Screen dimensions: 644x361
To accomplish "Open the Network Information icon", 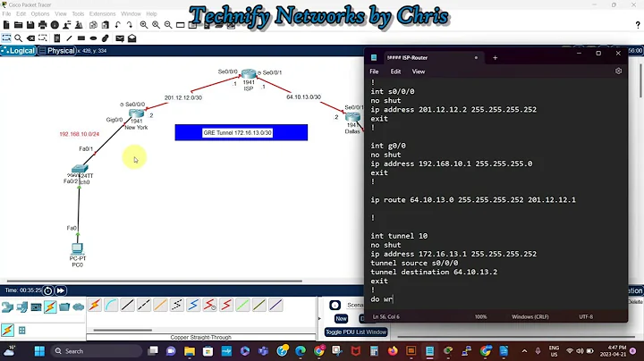I will (55, 25).
